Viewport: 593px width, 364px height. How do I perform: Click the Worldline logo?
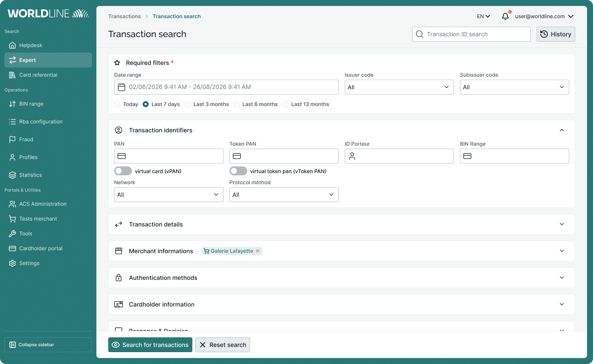point(48,14)
